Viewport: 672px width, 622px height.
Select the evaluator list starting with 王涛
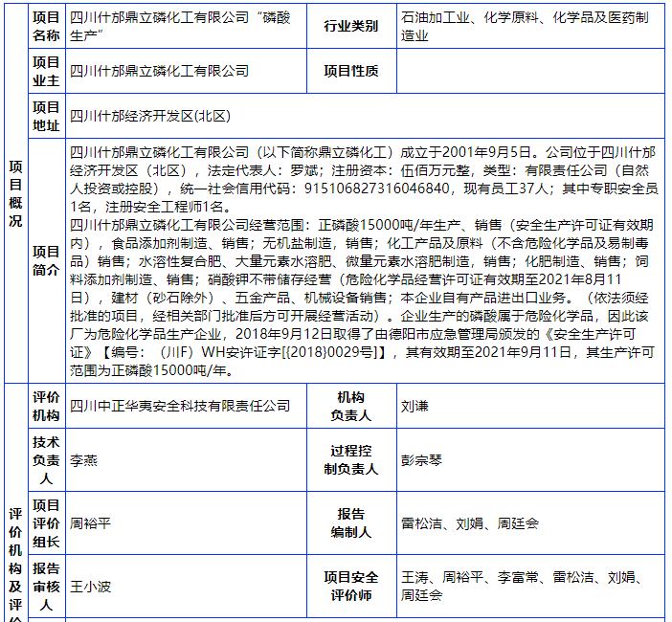pyautogui.click(x=522, y=587)
